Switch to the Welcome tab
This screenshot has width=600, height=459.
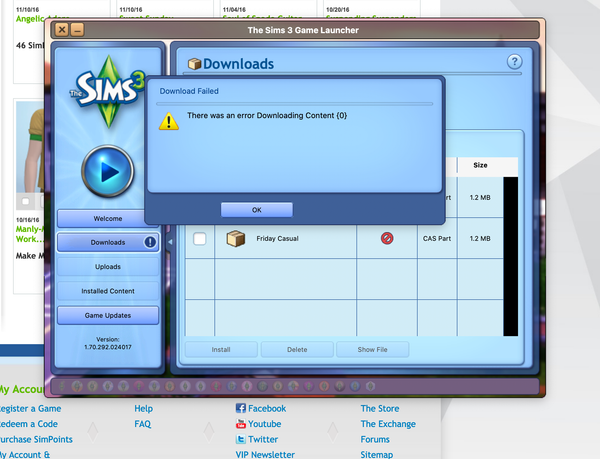coord(108,218)
